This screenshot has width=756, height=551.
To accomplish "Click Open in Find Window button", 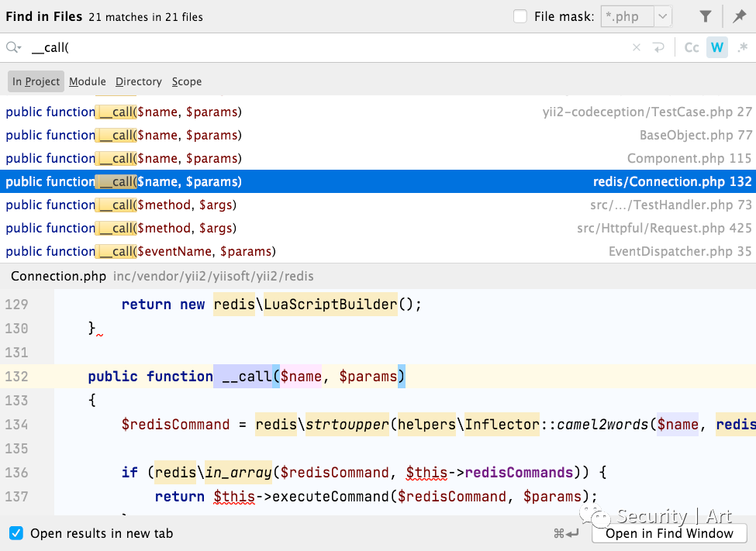I will (669, 533).
